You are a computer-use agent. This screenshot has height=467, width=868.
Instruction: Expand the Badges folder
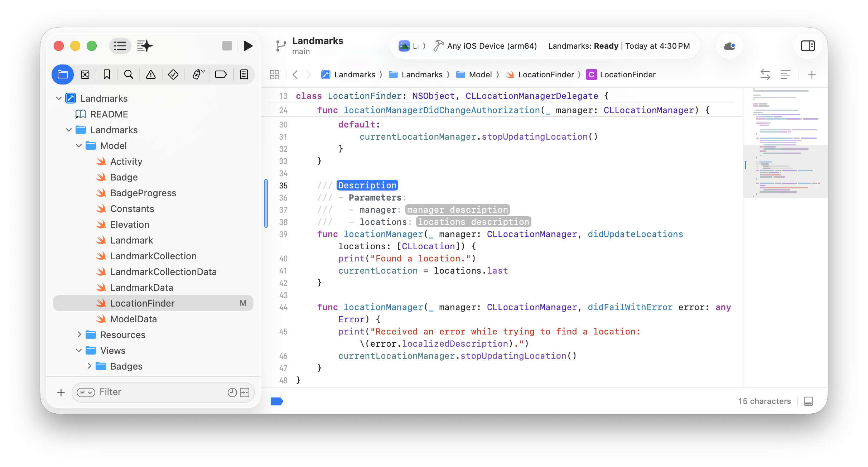click(x=90, y=366)
